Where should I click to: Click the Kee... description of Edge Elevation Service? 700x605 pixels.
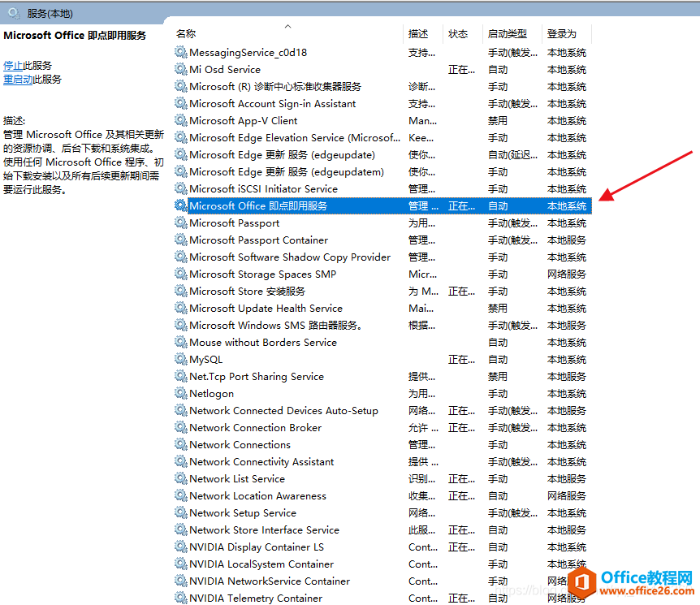[421, 137]
